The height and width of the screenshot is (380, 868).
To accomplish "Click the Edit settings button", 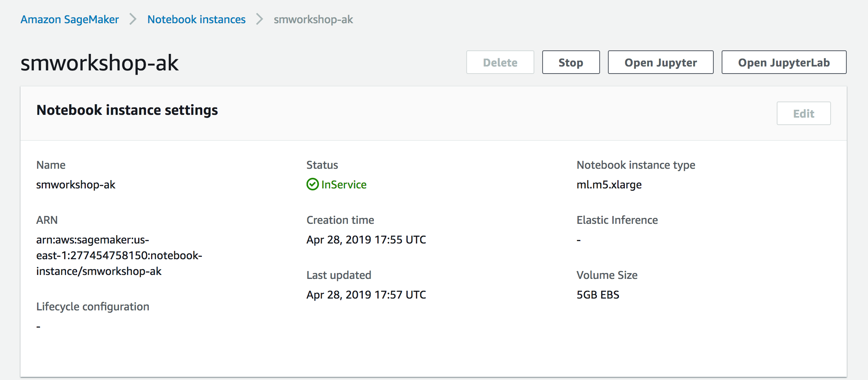I will pos(803,113).
